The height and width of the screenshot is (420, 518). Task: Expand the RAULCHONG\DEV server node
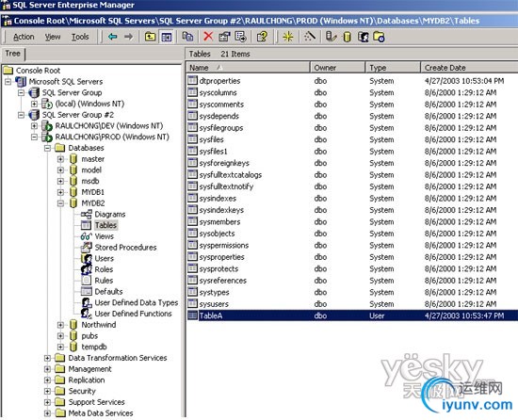click(34, 126)
